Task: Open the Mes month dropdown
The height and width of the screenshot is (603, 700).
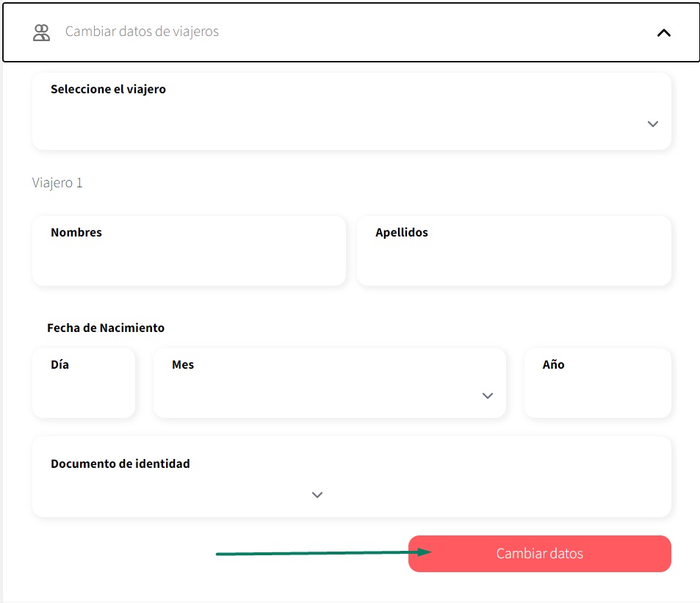Action: pos(330,383)
